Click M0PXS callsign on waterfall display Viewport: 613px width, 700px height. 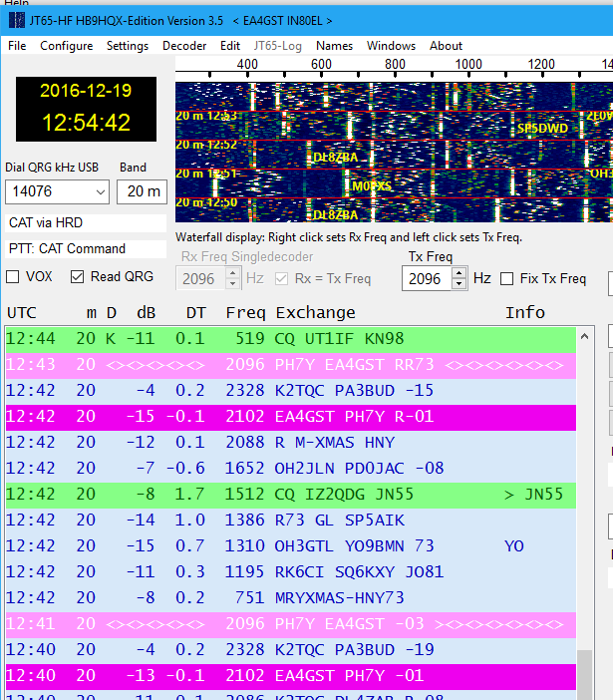tap(371, 186)
